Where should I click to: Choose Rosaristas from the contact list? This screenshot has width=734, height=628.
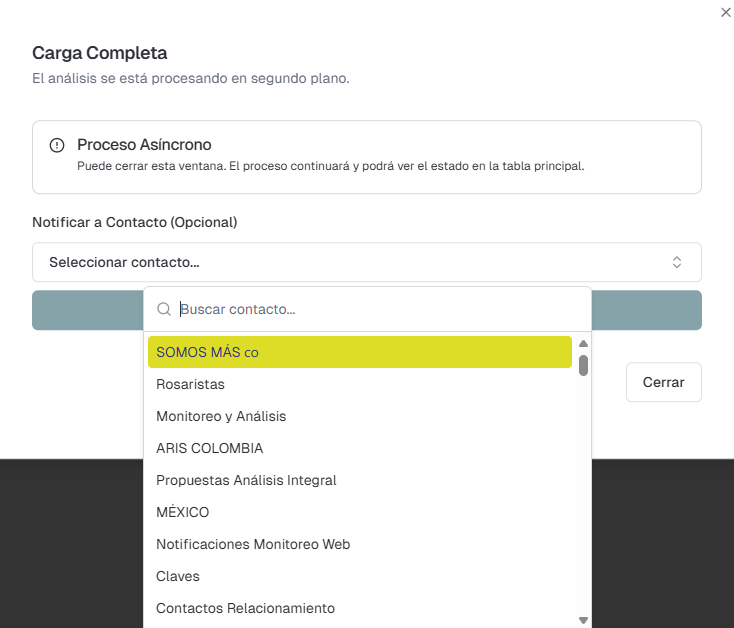point(359,384)
